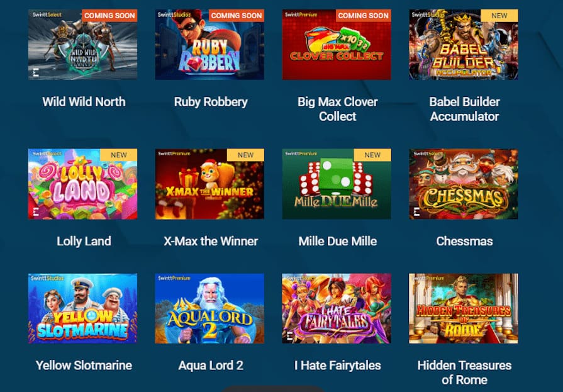Open the Ruby Robbery game thumbnail
This screenshot has width=563, height=392.
[209, 45]
